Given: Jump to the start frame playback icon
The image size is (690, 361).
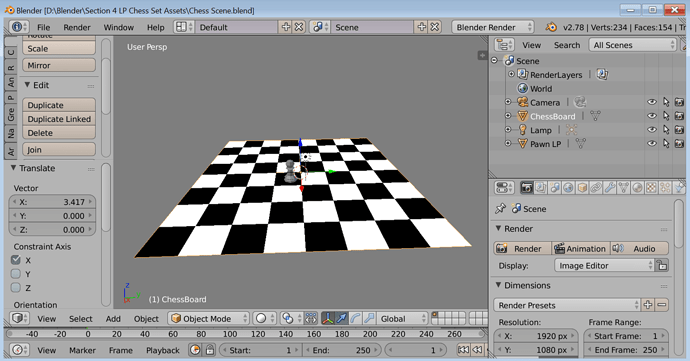Looking at the screenshot, I should tap(463, 350).
